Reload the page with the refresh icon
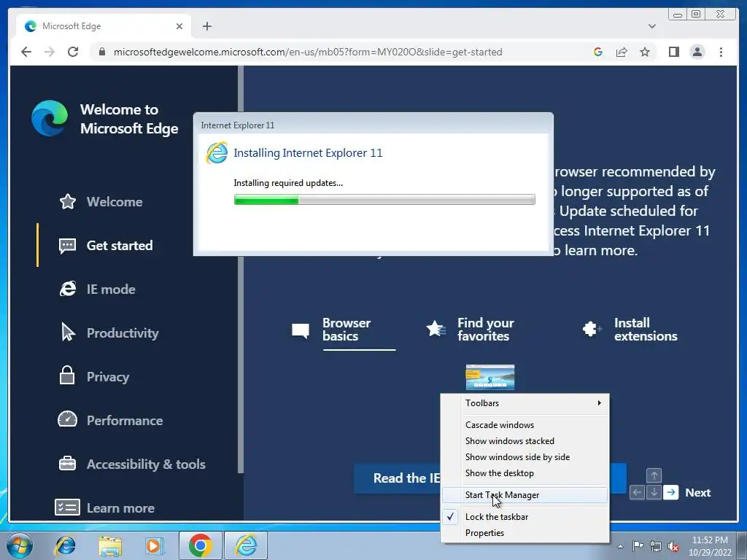Viewport: 747px width, 560px height. [72, 52]
